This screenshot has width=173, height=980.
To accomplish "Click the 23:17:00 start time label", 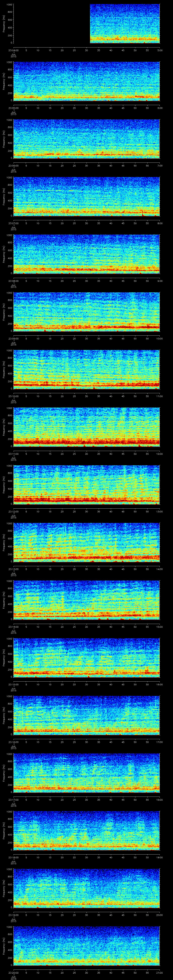I will [13, 800].
